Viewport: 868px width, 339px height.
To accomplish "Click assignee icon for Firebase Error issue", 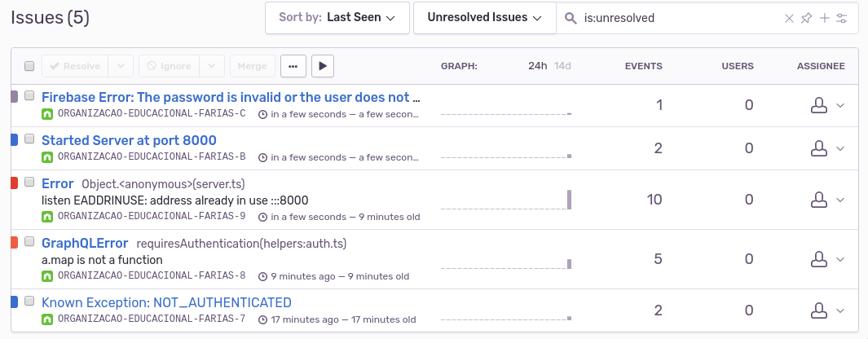I will point(816,105).
